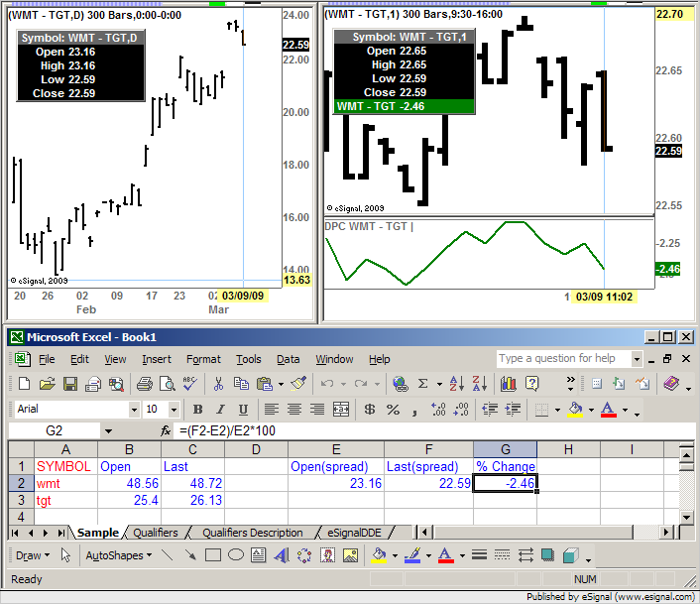Sort ascending with the A-Z icon

pyautogui.click(x=456, y=384)
